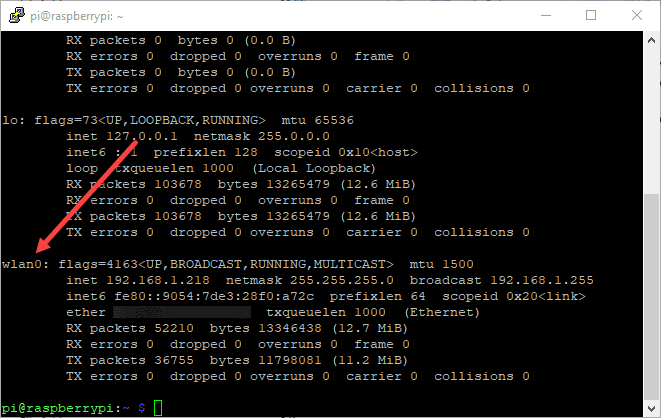Maximize the pi@raspberrypi terminal window
Screen dimensions: 661x418
[591, 16]
